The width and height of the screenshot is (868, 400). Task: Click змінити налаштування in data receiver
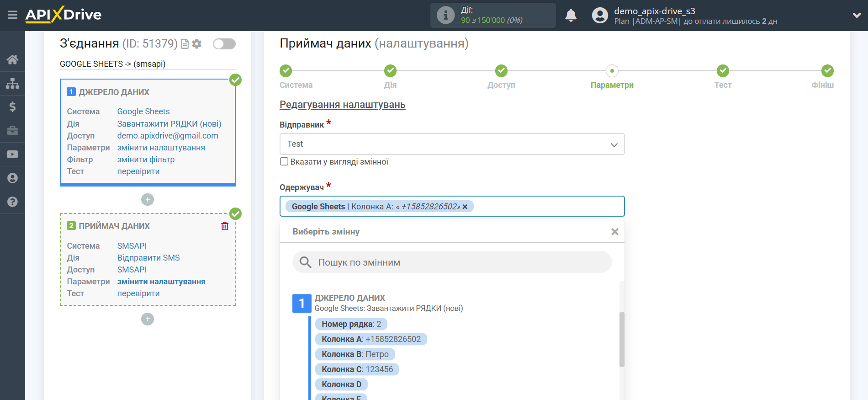click(x=161, y=282)
